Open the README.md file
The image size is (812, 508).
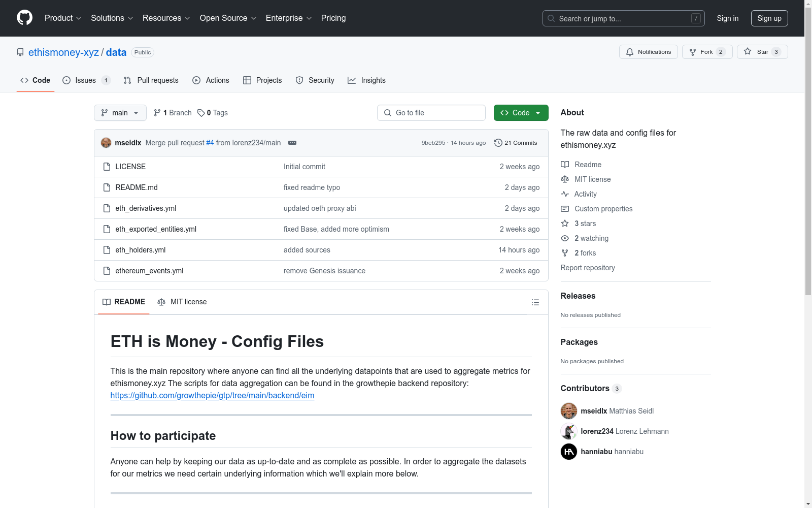(137, 187)
